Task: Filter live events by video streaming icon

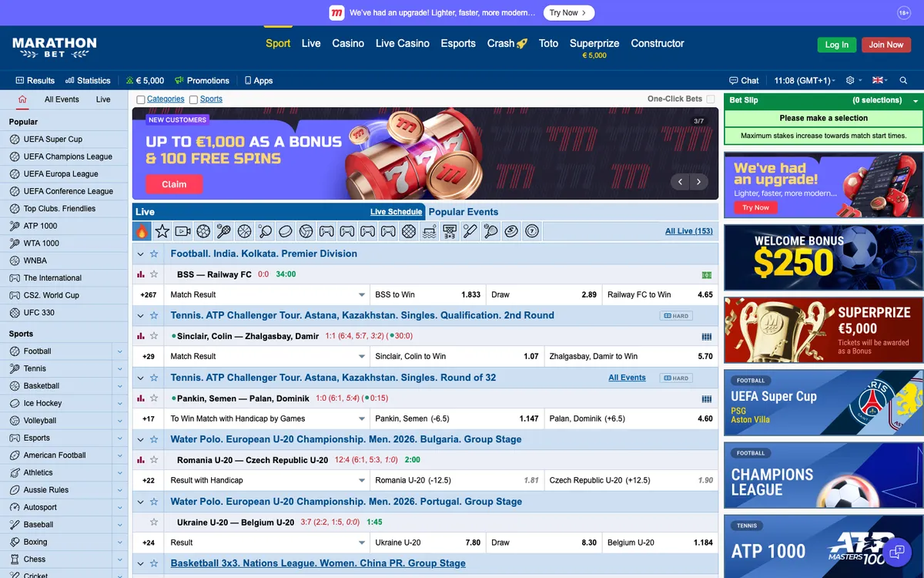Action: click(182, 231)
